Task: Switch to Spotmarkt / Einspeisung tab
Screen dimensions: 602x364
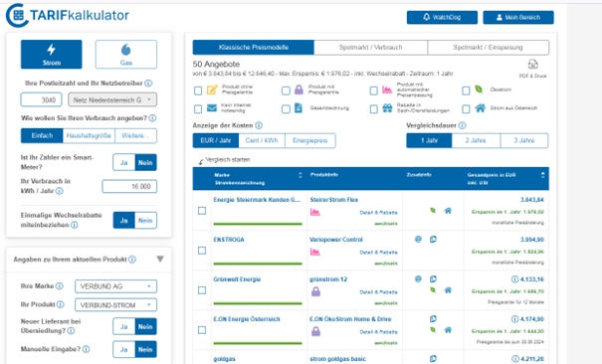Action: coord(488,47)
